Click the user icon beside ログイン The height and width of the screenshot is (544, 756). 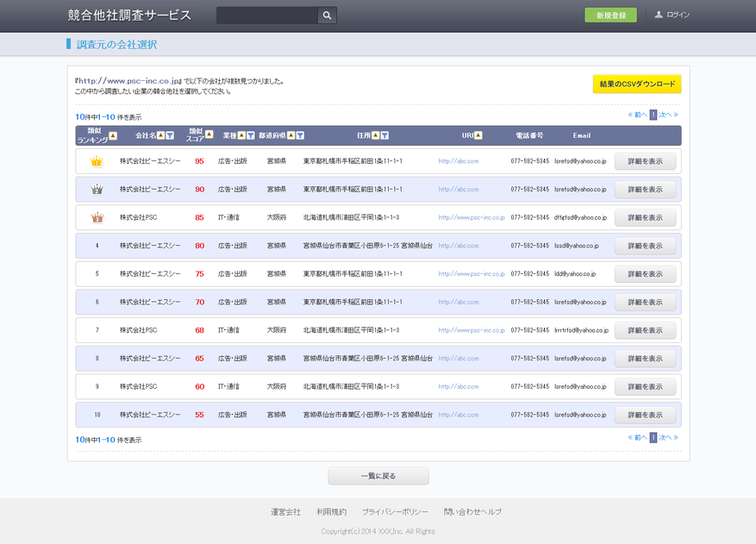pos(659,15)
